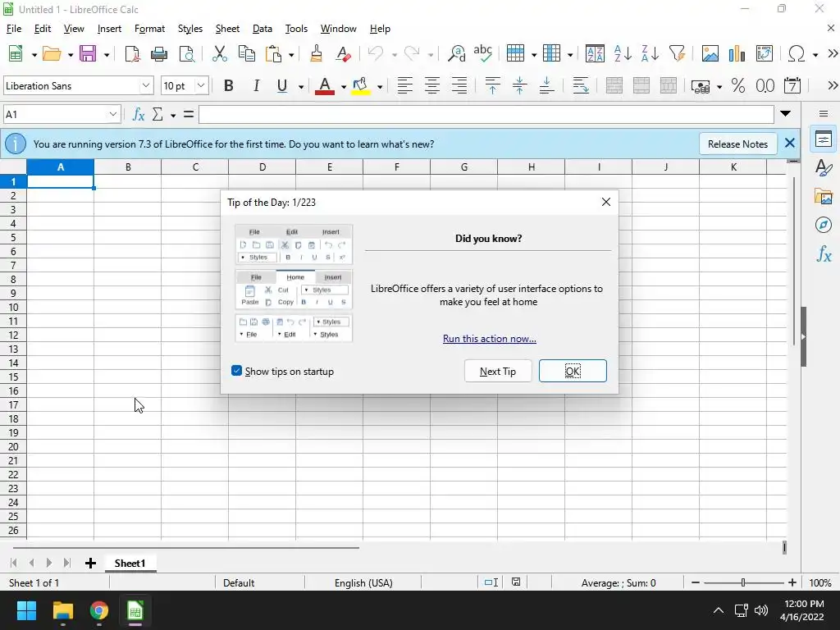
Task: Click Insert Chart icon
Action: [737, 53]
